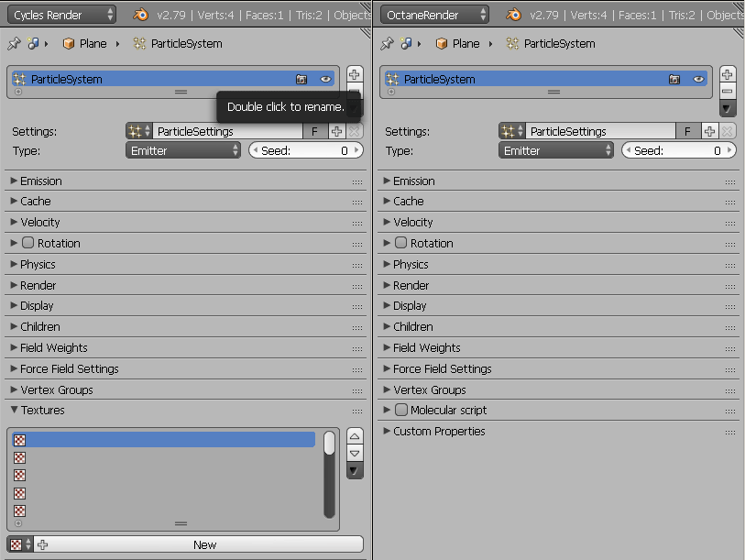Add a particle system slot in right panel
Screen dimensions: 745x560
(x=727, y=74)
